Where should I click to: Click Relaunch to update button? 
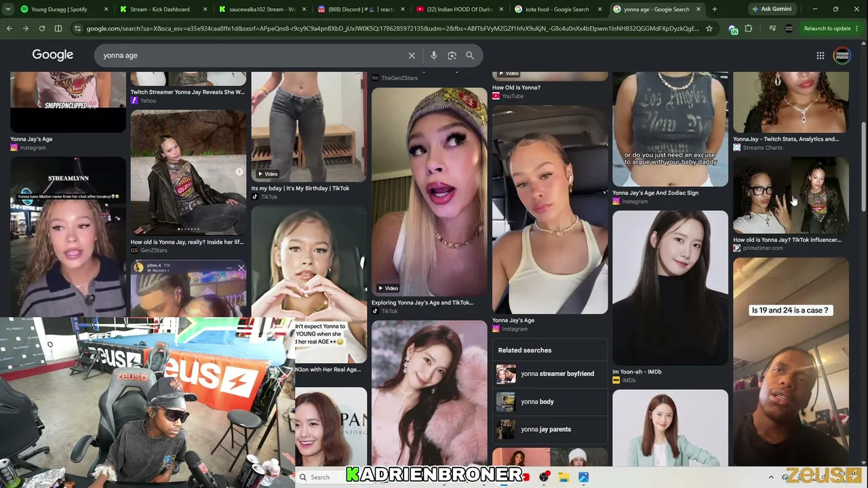pos(827,28)
